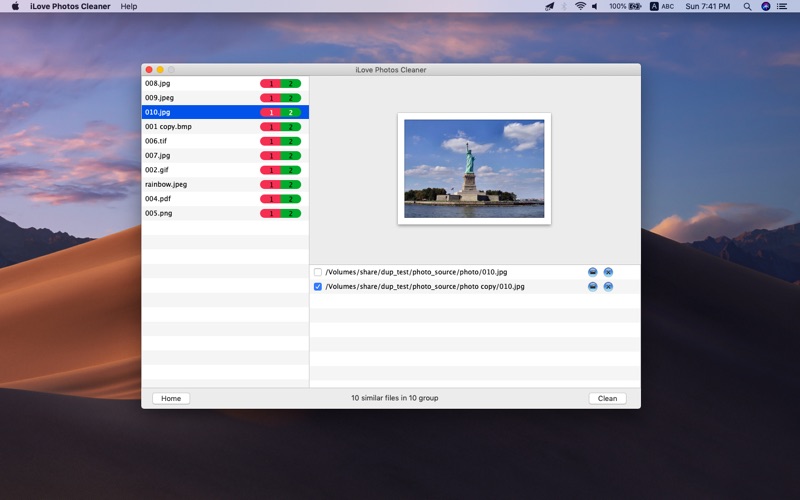Click the Home button
The width and height of the screenshot is (800, 500).
171,398
